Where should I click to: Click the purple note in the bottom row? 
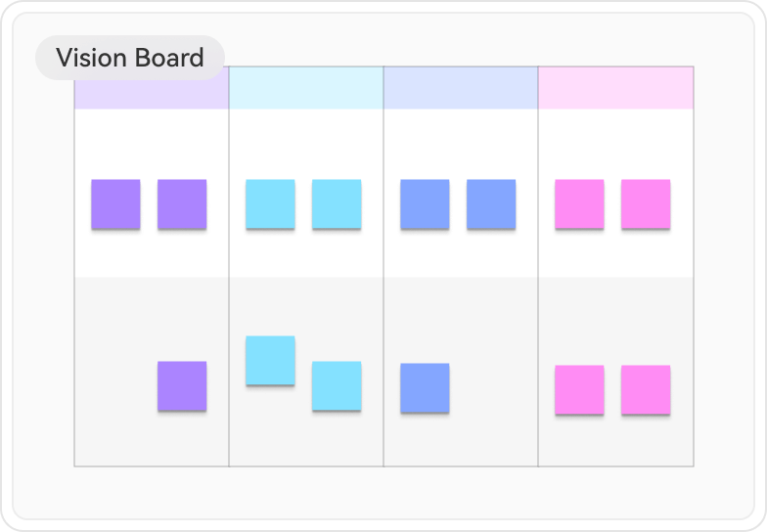182,386
